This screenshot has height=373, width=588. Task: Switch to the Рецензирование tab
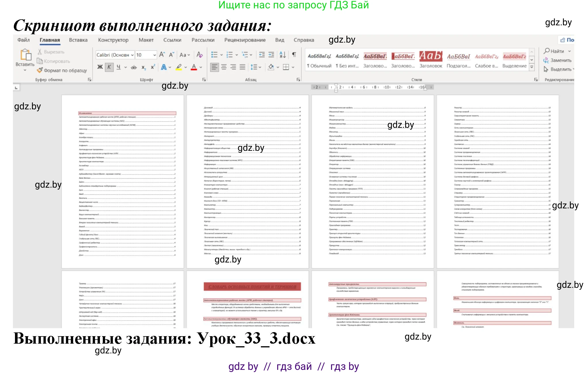pos(245,40)
